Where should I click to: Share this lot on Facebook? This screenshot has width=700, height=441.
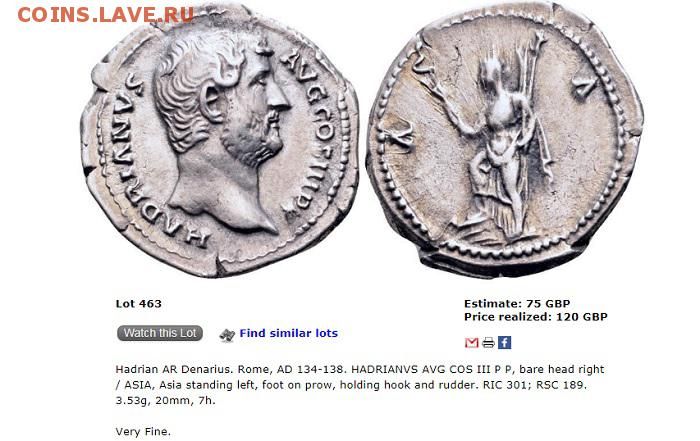click(x=504, y=342)
